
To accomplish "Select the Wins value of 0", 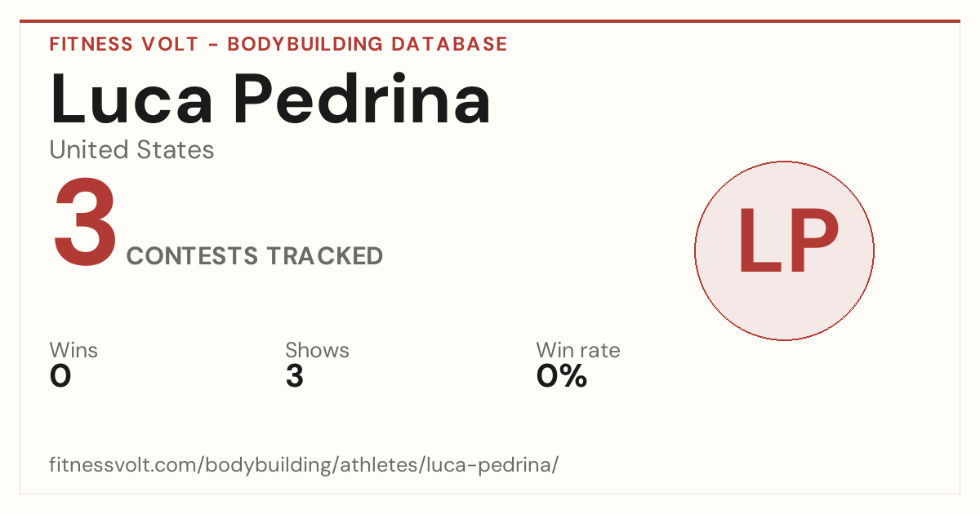I will pyautogui.click(x=60, y=376).
